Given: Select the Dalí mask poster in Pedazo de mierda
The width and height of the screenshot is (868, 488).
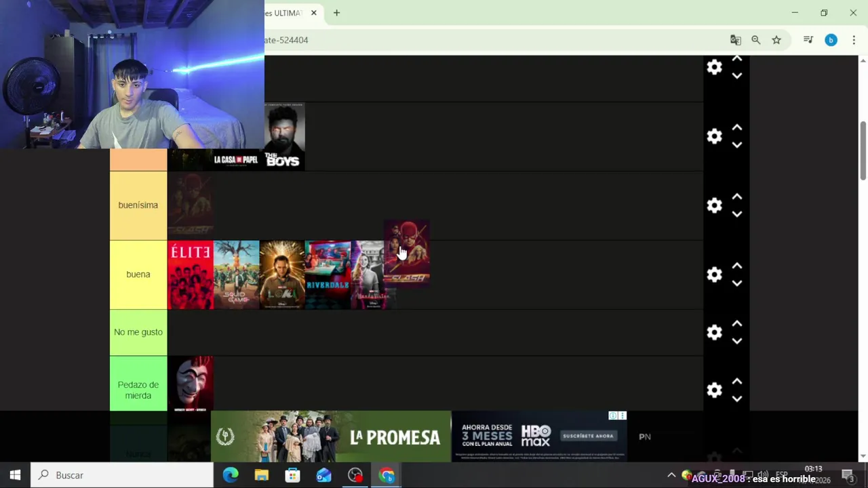Looking at the screenshot, I should [x=191, y=384].
